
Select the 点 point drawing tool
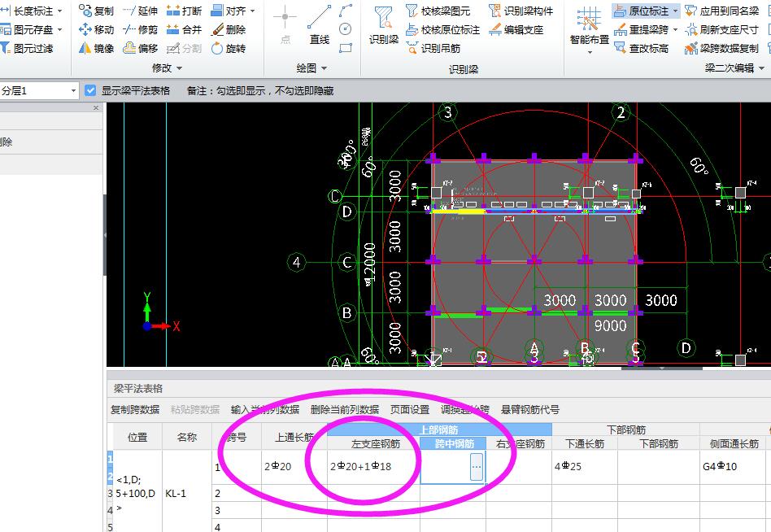[285, 24]
